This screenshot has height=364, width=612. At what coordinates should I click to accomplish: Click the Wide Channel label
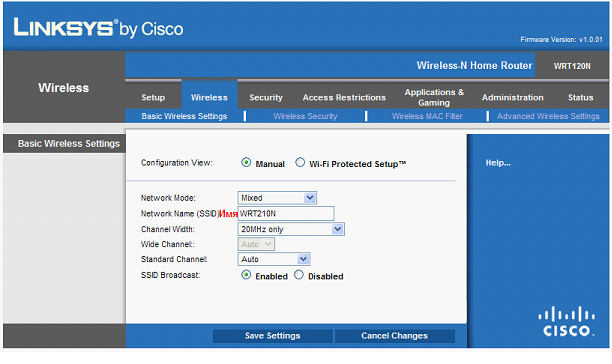(x=167, y=244)
